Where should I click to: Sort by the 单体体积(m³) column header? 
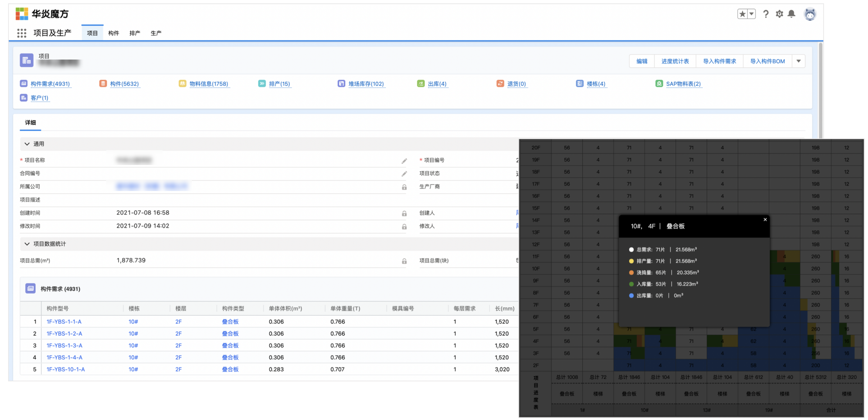[285, 308]
